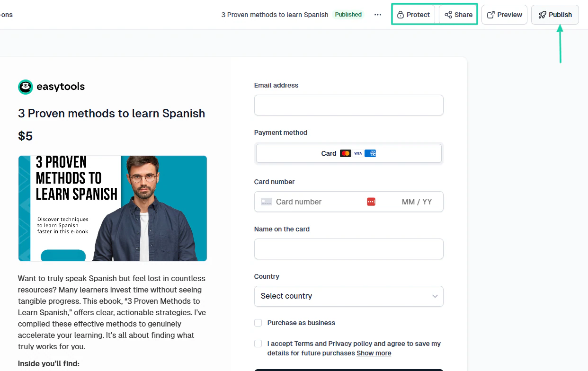Screen dimensions: 588x371
Task: Select the Card payment method
Action: [349, 153]
